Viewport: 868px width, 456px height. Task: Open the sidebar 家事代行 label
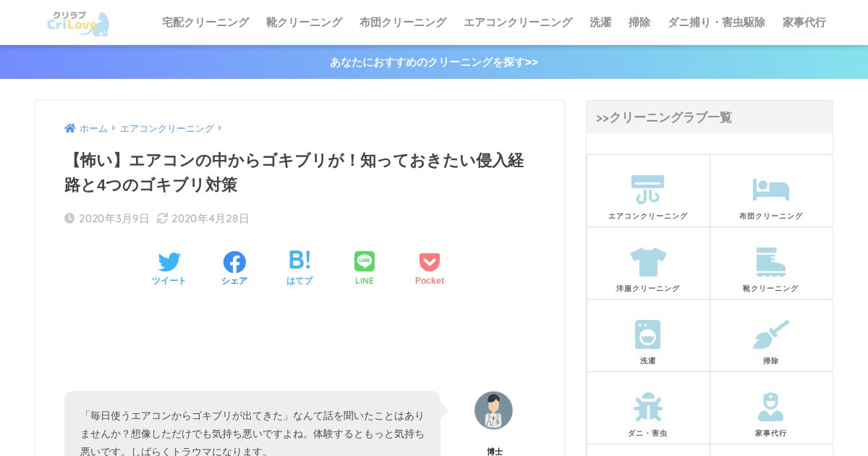(x=770, y=433)
